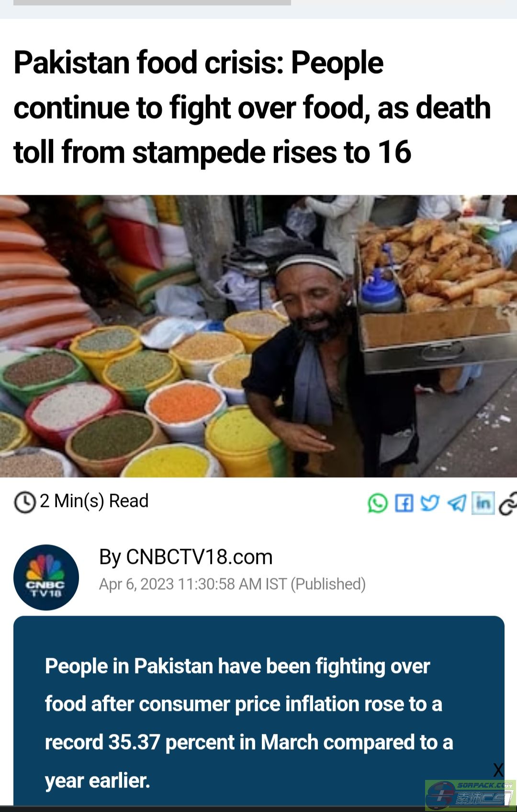517x812 pixels.
Task: Tweet the article using the Twitter icon
Action: pyautogui.click(x=430, y=503)
